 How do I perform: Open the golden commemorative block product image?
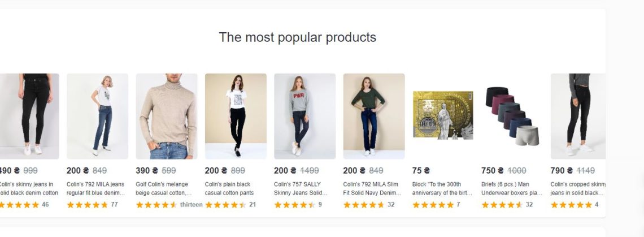(x=443, y=115)
